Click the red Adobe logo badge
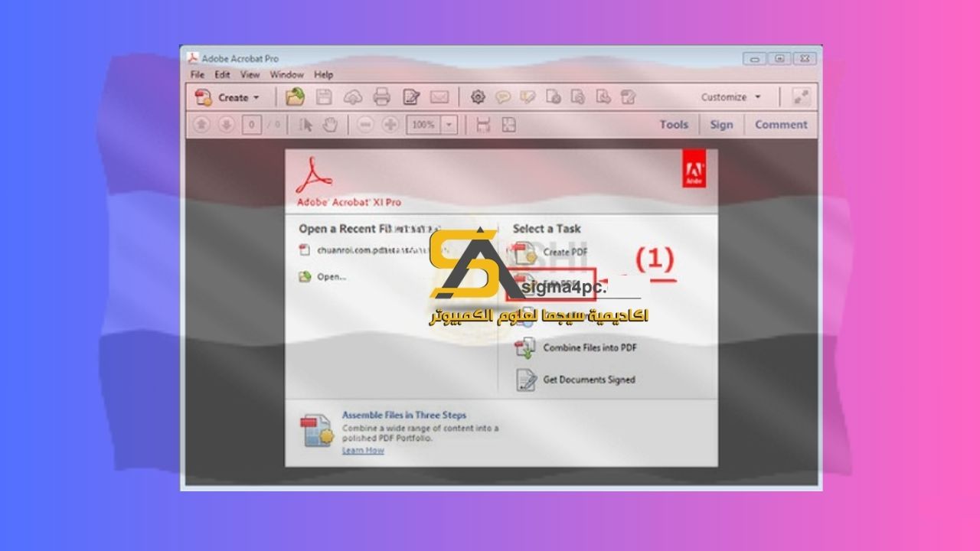980x551 pixels. click(694, 168)
